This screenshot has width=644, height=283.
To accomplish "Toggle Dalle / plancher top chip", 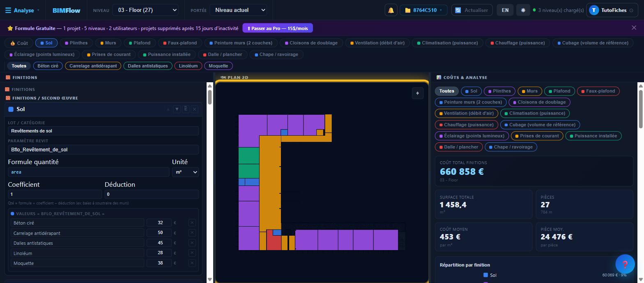I will (x=223, y=54).
